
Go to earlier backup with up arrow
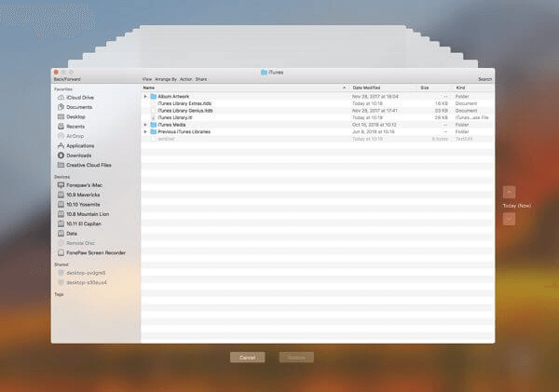tap(509, 192)
